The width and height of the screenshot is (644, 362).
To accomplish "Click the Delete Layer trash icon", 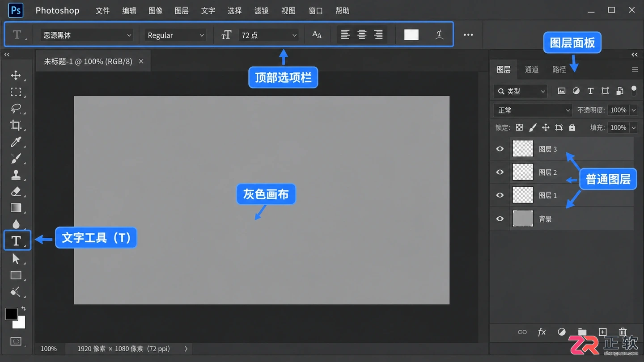I will [623, 332].
